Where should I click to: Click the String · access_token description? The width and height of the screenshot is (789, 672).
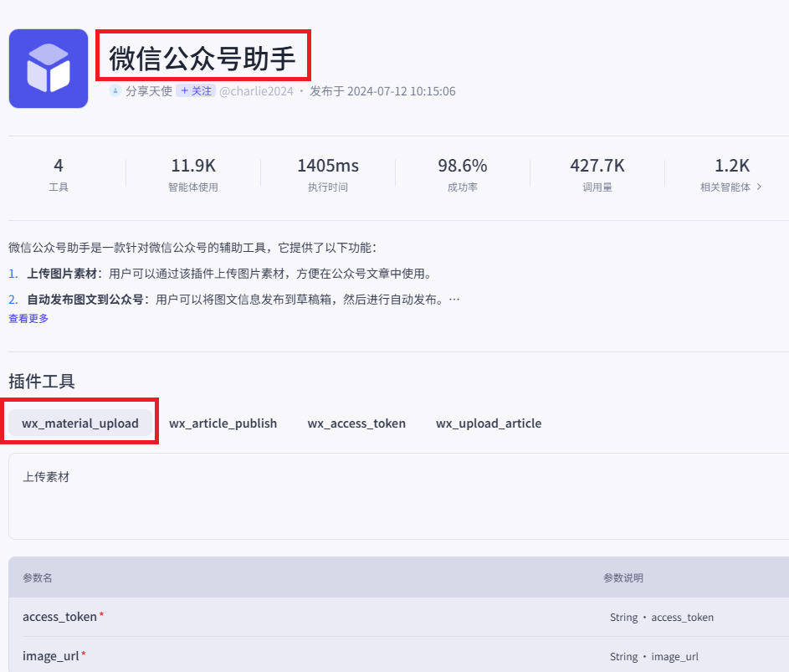pyautogui.click(x=662, y=617)
